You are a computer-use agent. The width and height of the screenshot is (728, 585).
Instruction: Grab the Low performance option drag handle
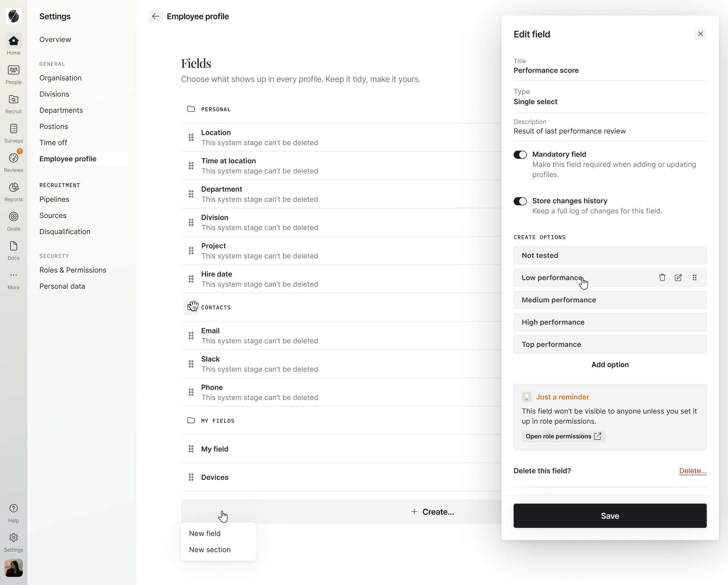(694, 278)
